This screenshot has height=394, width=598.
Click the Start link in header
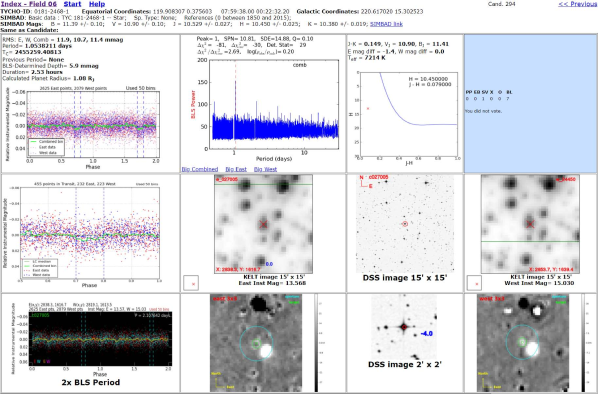pos(72,4)
